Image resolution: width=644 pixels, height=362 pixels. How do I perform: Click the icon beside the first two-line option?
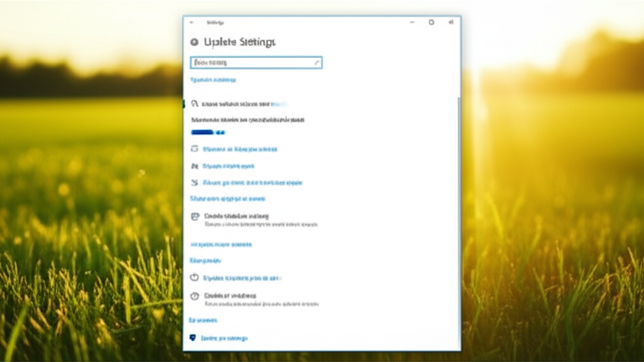tap(194, 216)
